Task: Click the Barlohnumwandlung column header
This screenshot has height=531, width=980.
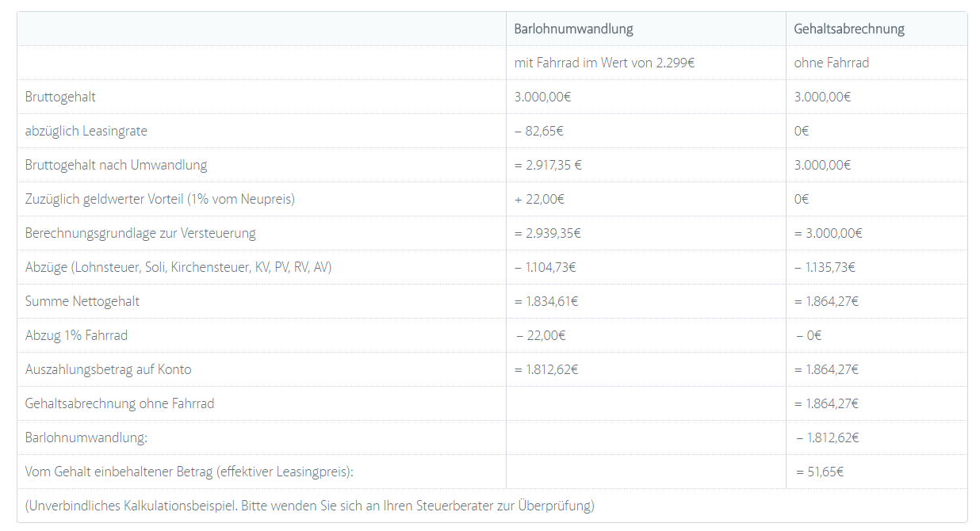Action: pos(573,29)
